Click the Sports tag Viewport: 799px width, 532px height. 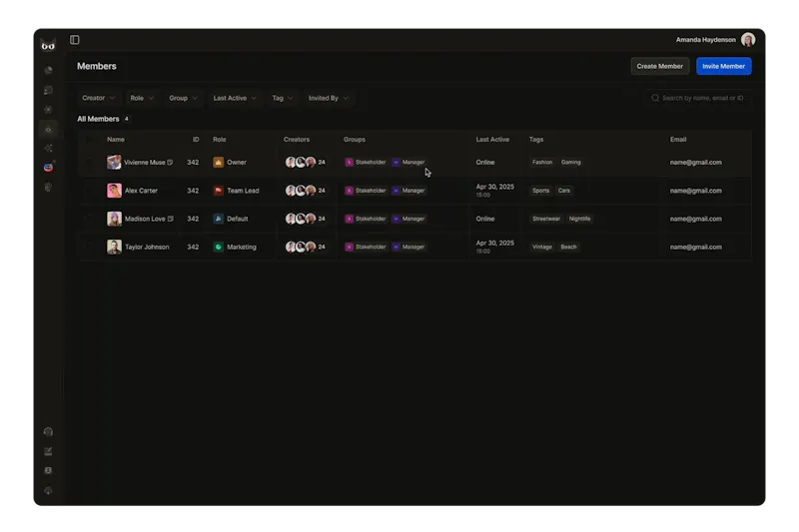coord(540,191)
